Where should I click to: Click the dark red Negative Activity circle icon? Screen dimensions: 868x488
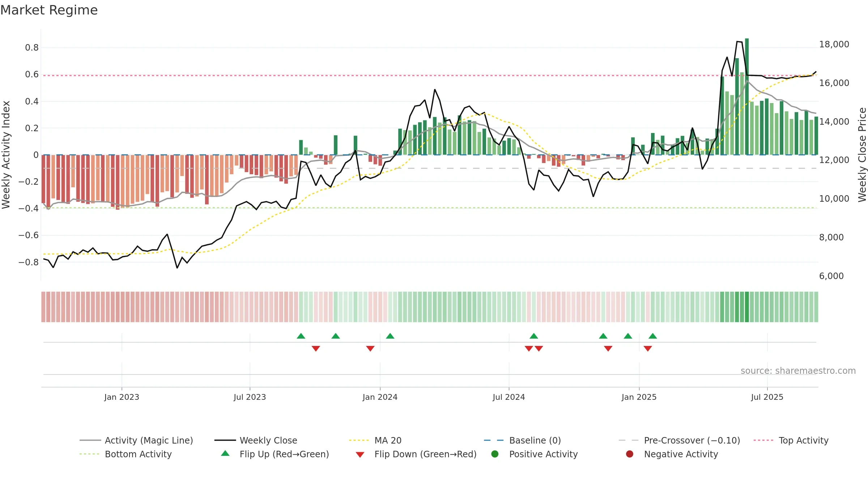[x=630, y=454]
